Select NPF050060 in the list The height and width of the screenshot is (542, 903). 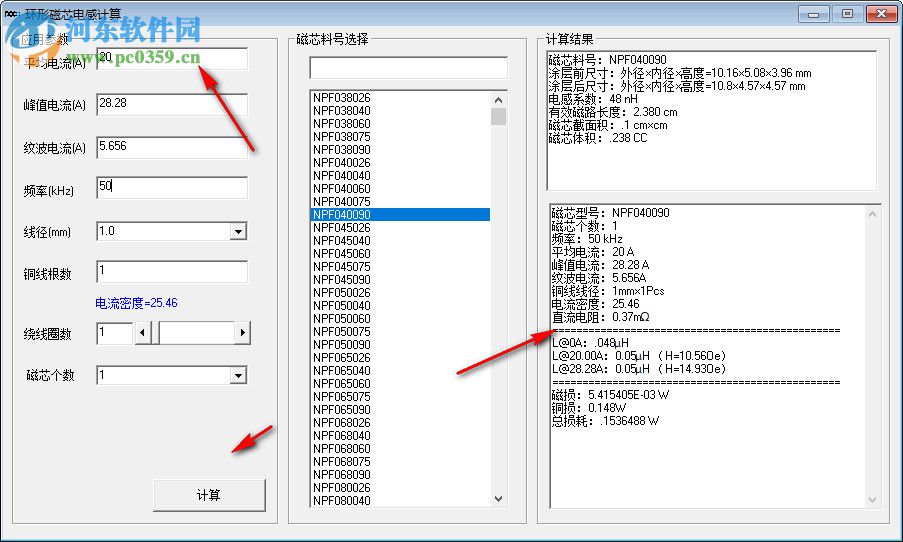click(x=400, y=319)
